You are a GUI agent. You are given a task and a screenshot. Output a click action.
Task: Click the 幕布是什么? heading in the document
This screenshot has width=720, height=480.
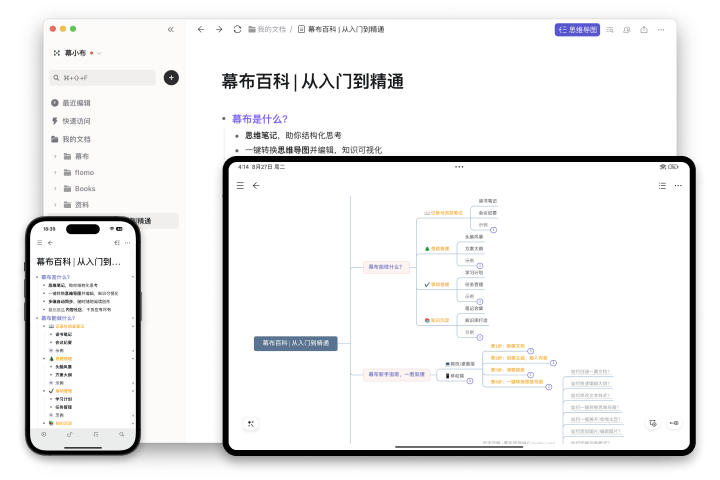(260, 118)
